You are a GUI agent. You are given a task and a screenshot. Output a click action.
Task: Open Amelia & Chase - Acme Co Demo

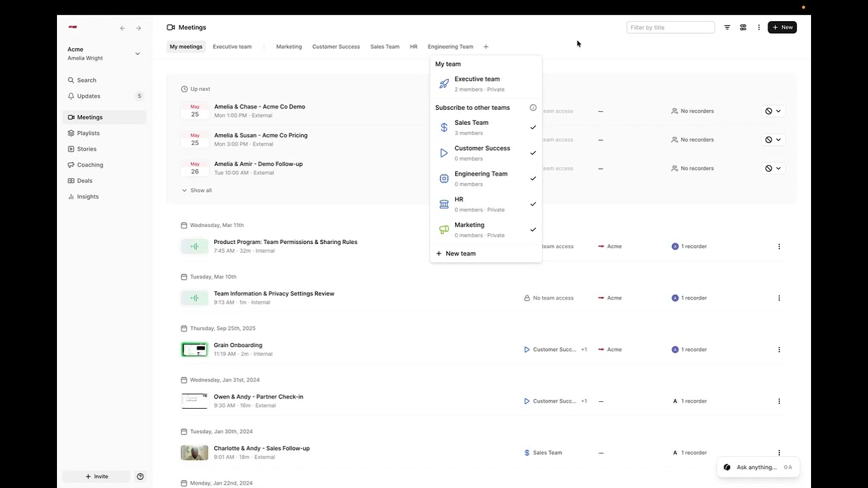tap(260, 106)
